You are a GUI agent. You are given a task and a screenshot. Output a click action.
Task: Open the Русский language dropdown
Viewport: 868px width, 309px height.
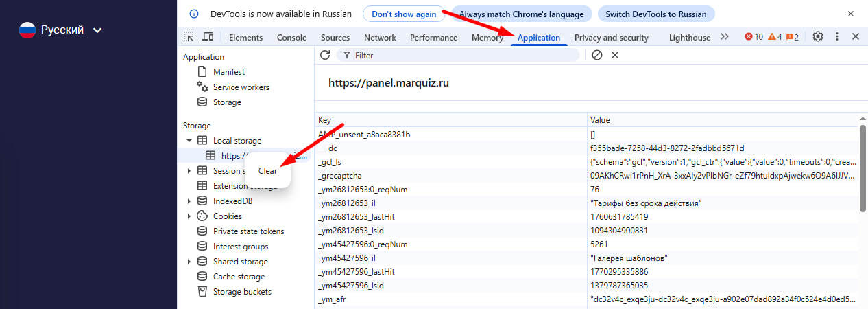[x=60, y=30]
